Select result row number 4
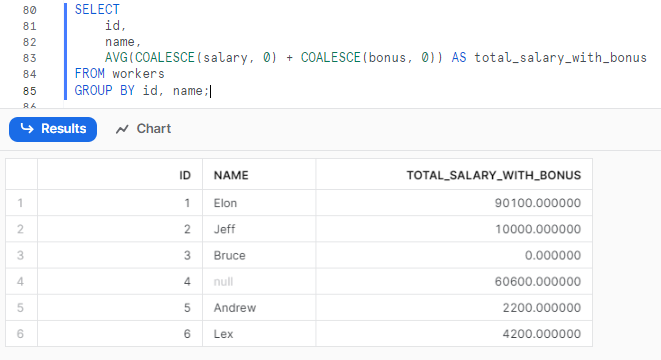This screenshot has height=360, width=661. [20, 282]
